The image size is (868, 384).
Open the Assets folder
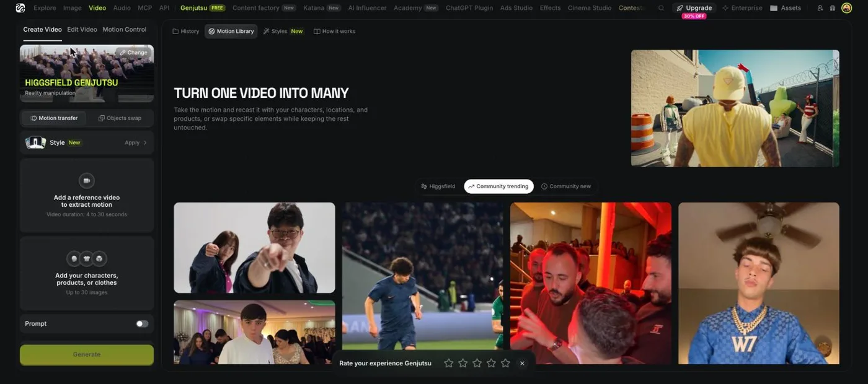tap(786, 8)
